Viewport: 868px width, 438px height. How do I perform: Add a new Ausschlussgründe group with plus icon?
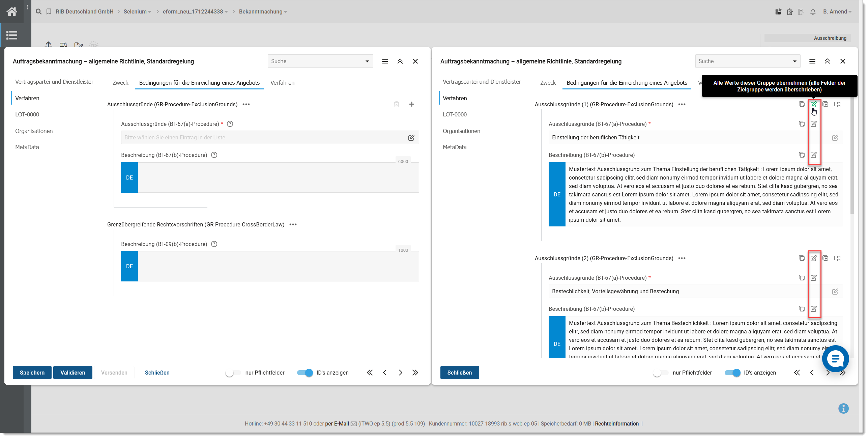point(411,104)
